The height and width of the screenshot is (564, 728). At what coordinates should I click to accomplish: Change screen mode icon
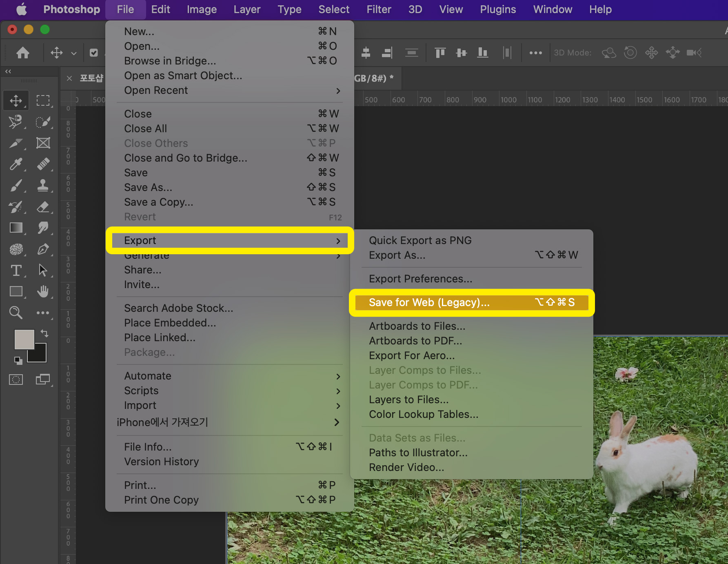[x=43, y=380]
